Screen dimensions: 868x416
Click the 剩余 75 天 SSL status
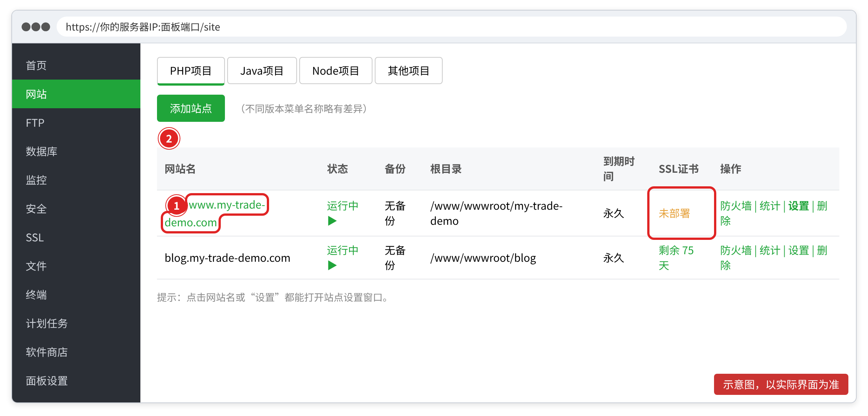[676, 258]
